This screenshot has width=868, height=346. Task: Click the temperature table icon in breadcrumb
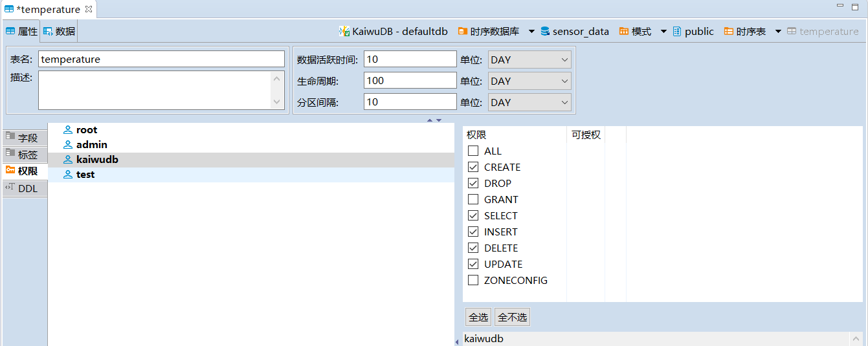coord(792,31)
